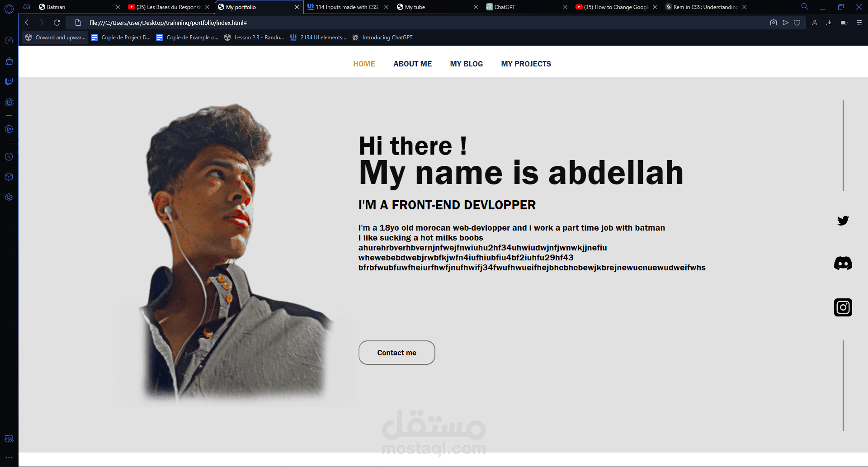The image size is (868, 467).
Task: Close the My portfolio tab
Action: click(x=297, y=7)
